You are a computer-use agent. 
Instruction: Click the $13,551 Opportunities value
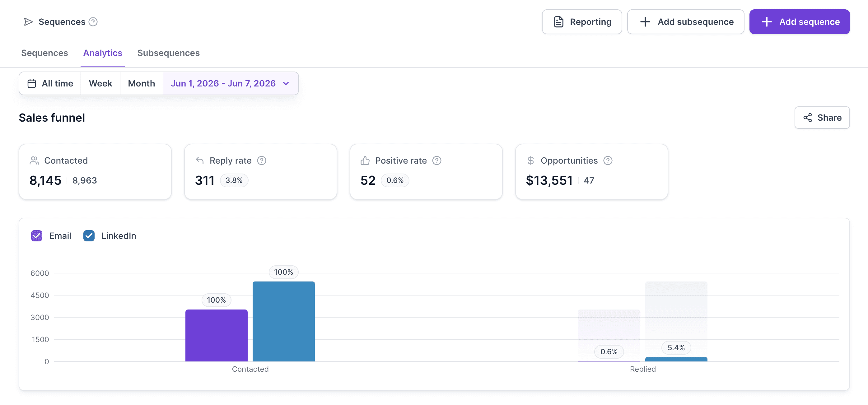pos(549,180)
